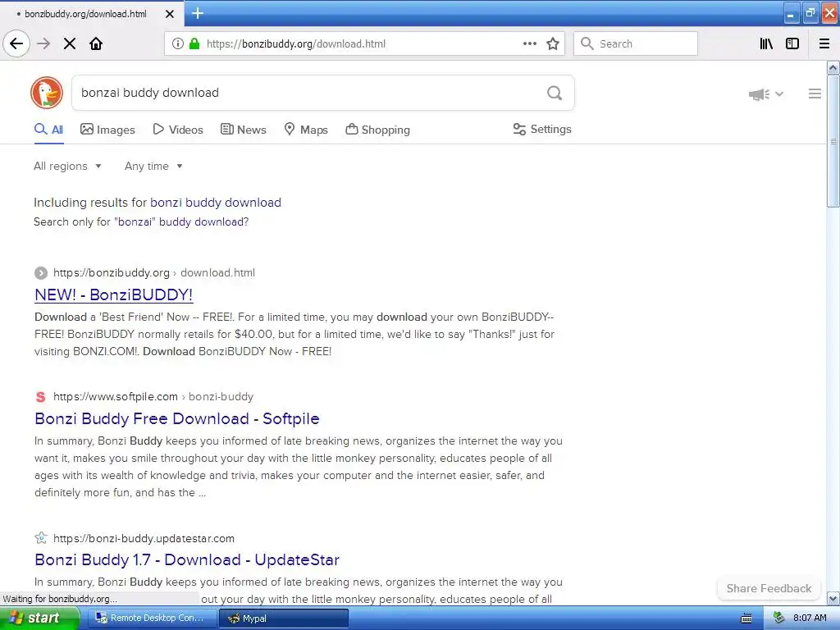This screenshot has height=630, width=840.
Task: Expand the All regions filter
Action: pyautogui.click(x=67, y=166)
